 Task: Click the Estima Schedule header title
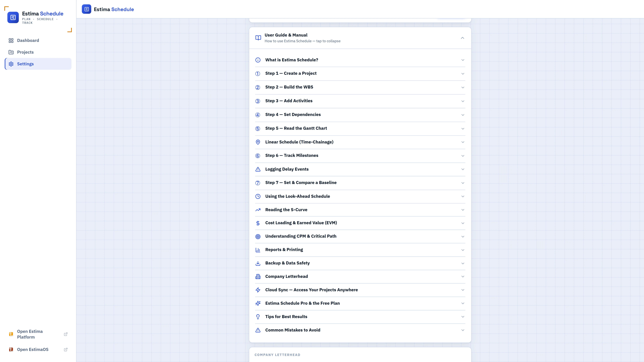114,9
